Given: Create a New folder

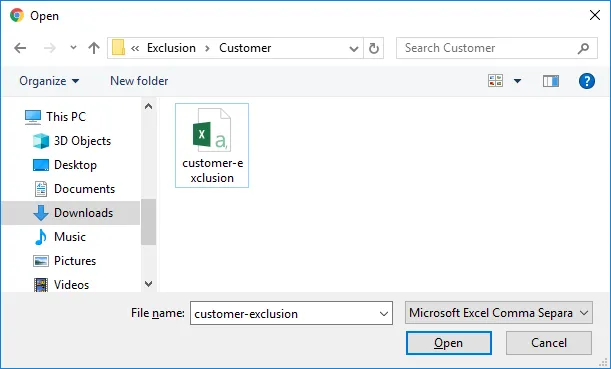Looking at the screenshot, I should pos(139,81).
